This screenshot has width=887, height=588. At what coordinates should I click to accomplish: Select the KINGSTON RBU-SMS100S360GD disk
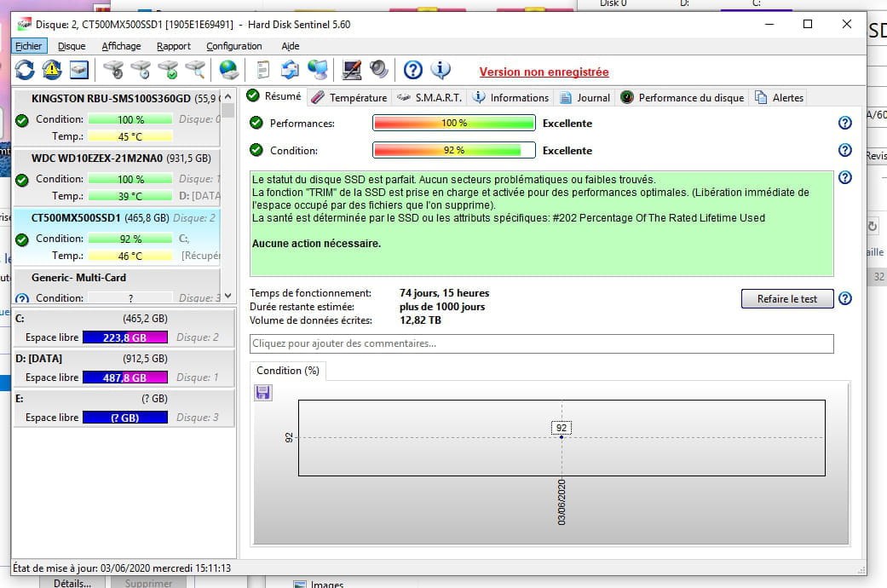[117, 117]
